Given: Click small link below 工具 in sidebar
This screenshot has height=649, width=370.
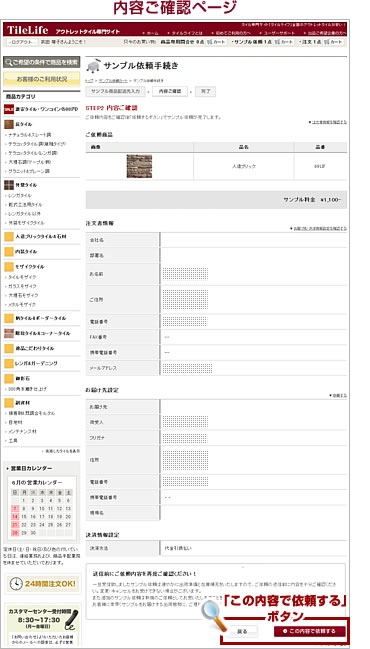Looking at the screenshot, I should tap(61, 451).
